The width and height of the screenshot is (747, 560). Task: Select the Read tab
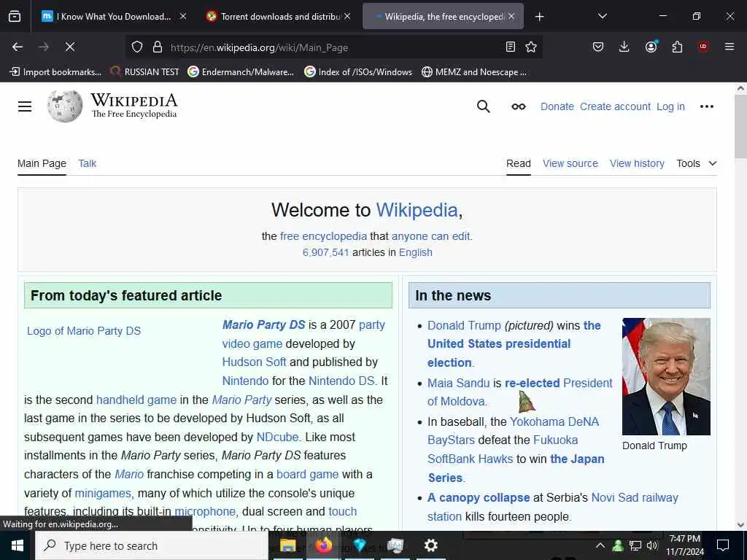(x=519, y=163)
